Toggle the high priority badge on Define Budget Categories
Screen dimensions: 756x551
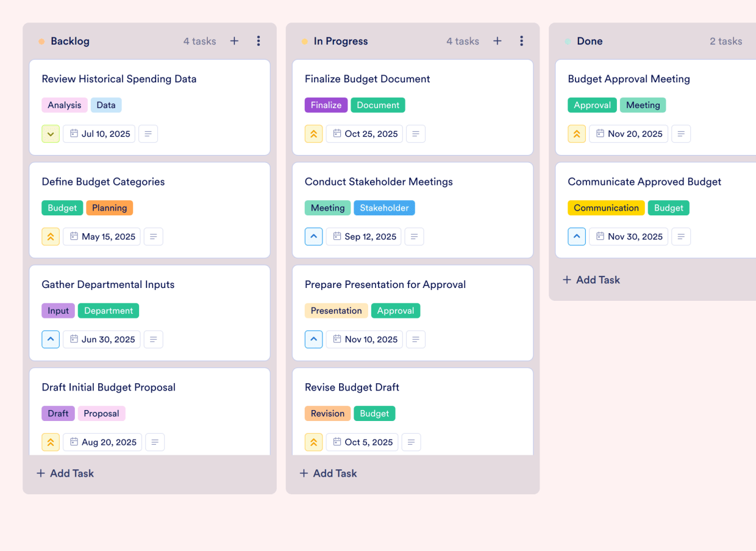click(51, 236)
